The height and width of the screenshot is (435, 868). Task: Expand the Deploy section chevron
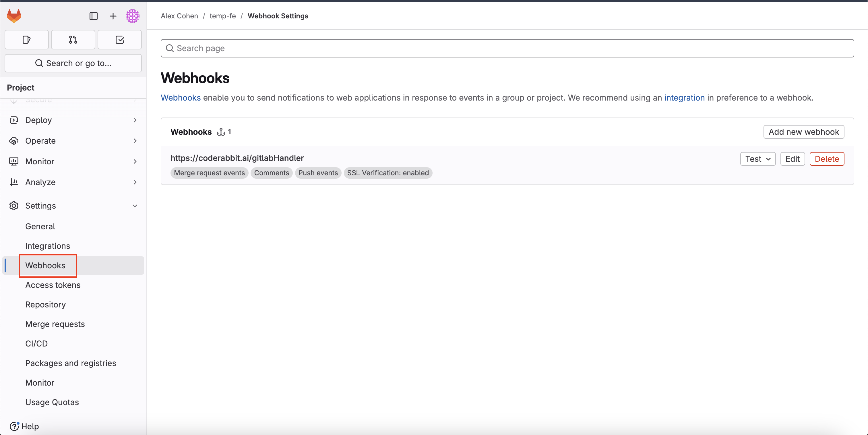click(x=135, y=120)
